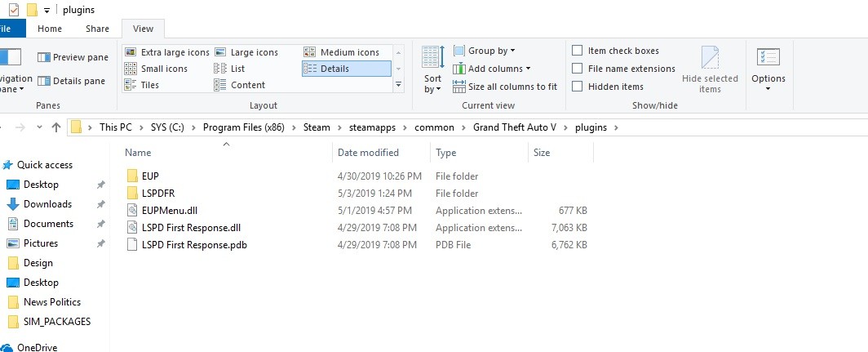Choose Large icons layout
868x352 pixels.
coord(246,52)
